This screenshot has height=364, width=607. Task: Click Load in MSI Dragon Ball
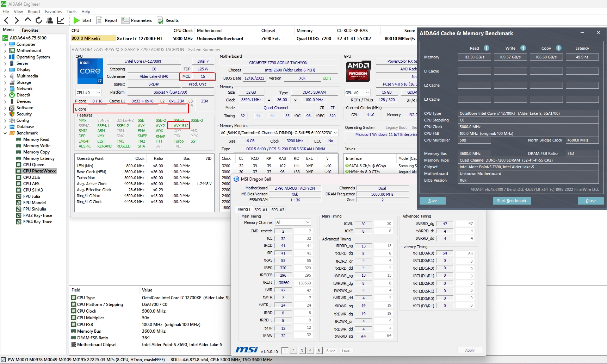coord(346,351)
